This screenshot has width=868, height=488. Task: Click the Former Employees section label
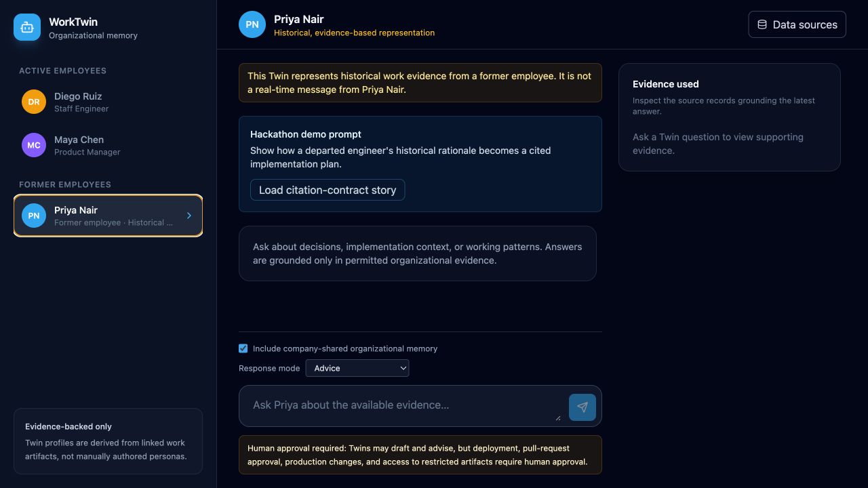[65, 184]
